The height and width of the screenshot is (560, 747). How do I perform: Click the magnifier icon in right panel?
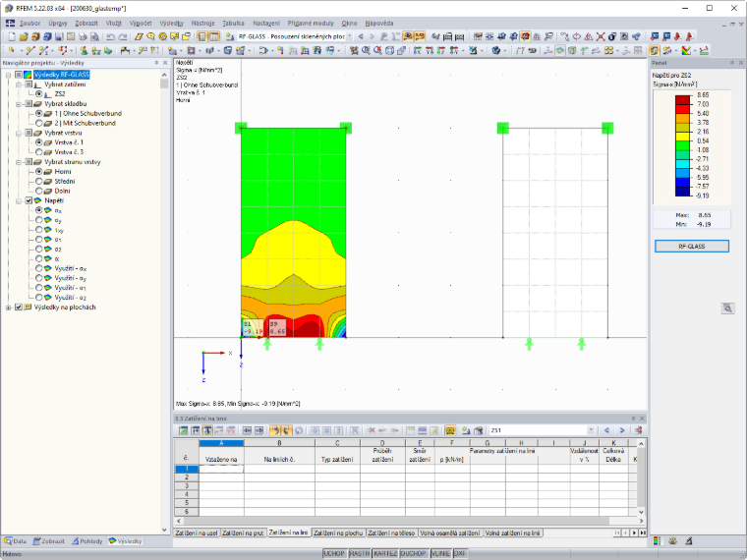point(727,308)
